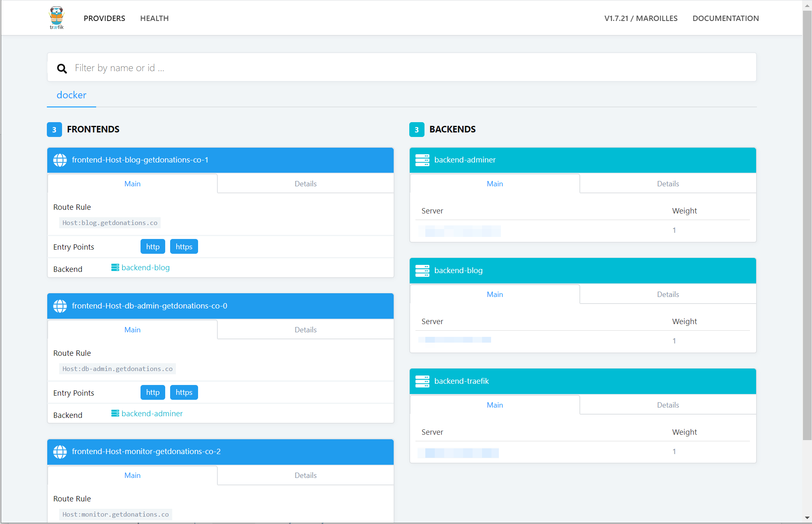Viewport: 812px width, 524px height.
Task: Click http entry point of blog frontend
Action: 153,247
